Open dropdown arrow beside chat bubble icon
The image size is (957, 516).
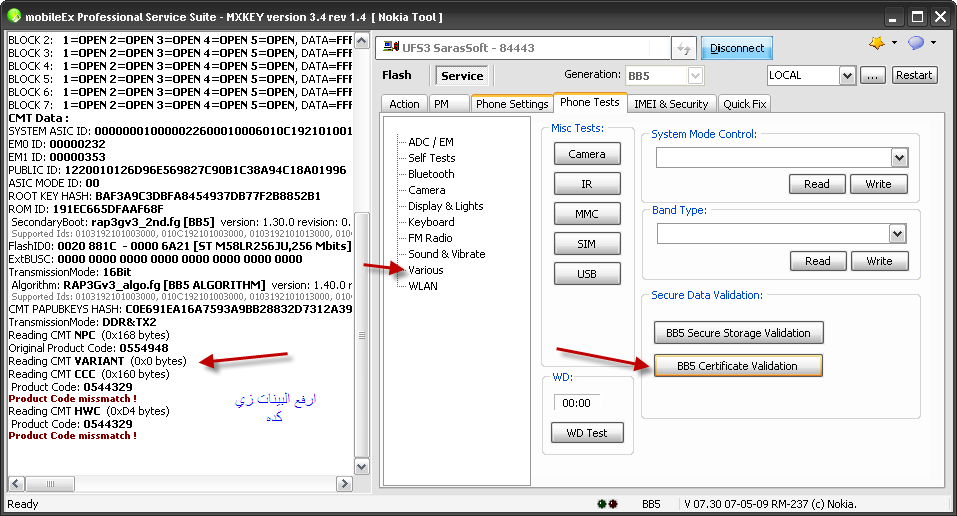click(x=933, y=43)
